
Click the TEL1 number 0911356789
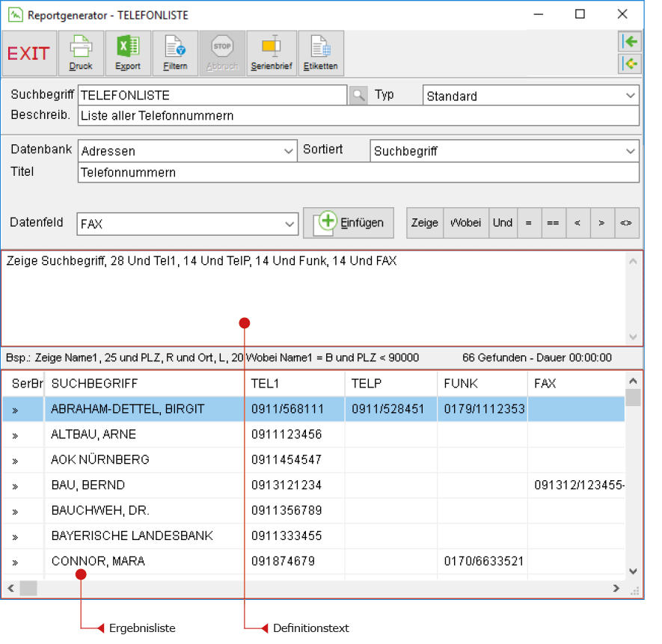(286, 511)
